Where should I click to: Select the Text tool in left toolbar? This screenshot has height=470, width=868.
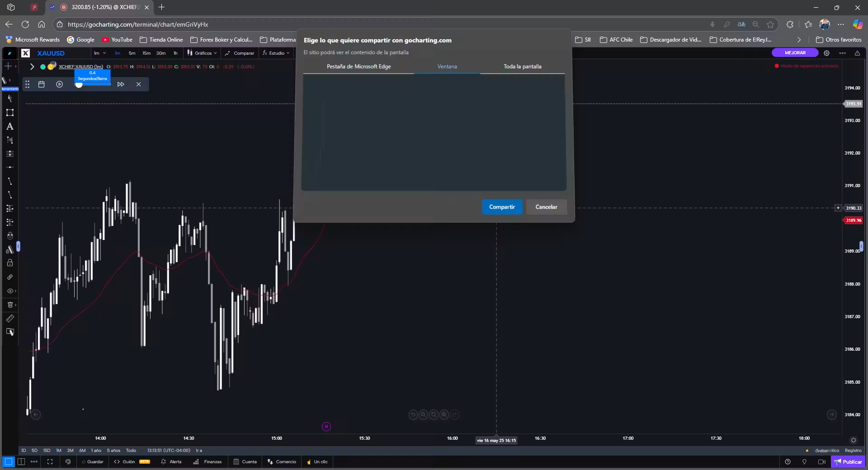coord(10,127)
